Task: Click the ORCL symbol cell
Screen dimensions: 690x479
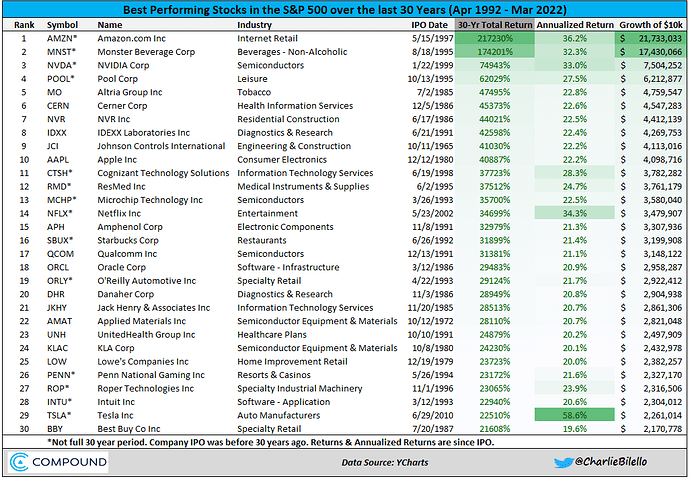Action: point(58,267)
